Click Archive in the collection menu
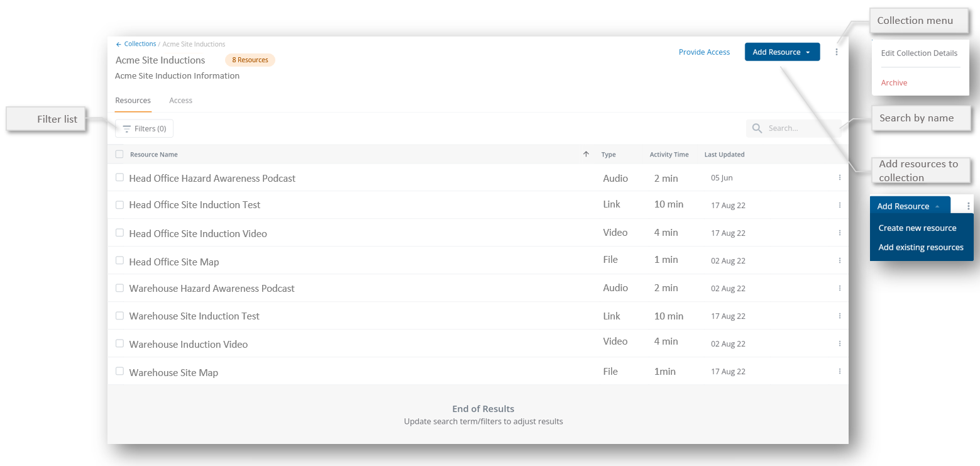 click(x=894, y=83)
